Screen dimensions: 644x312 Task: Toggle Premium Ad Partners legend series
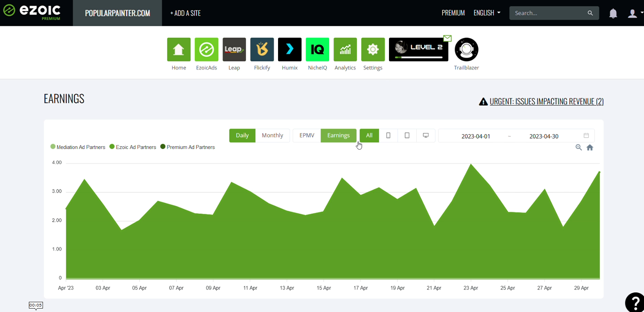[187, 147]
